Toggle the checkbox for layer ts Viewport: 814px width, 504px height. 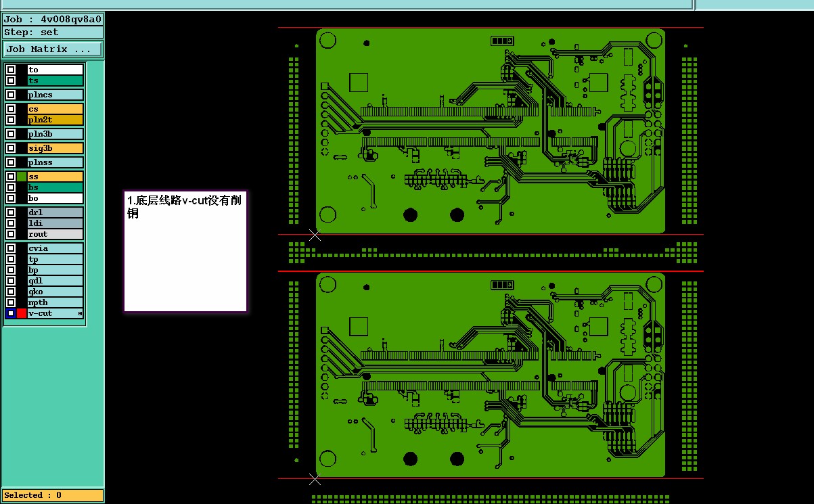pyautogui.click(x=11, y=81)
